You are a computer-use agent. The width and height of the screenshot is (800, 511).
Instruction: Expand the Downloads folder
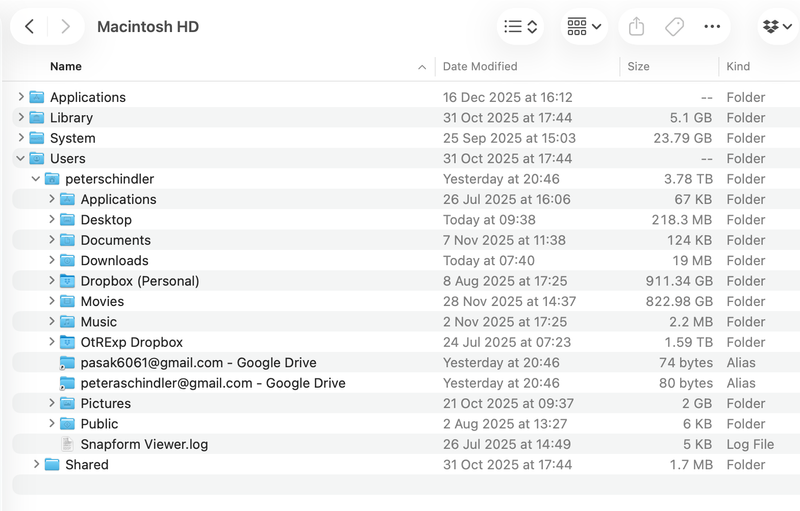tap(52, 261)
